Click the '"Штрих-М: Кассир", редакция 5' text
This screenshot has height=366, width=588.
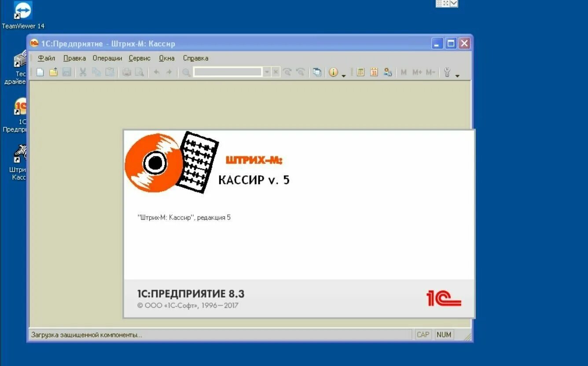click(x=184, y=218)
